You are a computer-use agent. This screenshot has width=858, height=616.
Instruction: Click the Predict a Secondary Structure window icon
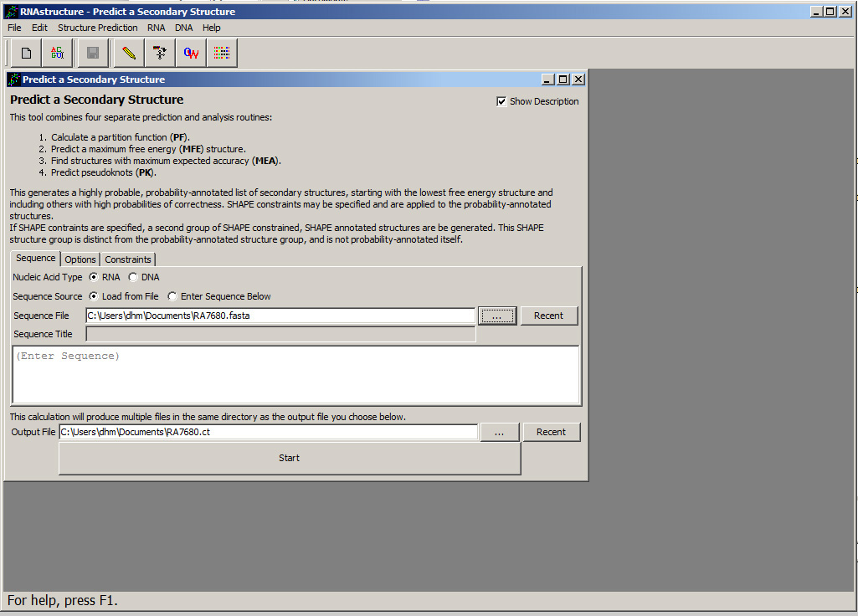[14, 80]
